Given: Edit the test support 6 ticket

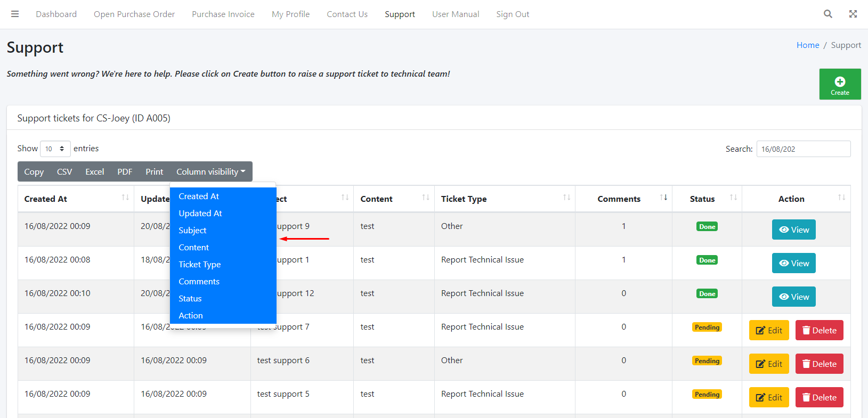Looking at the screenshot, I should 768,364.
